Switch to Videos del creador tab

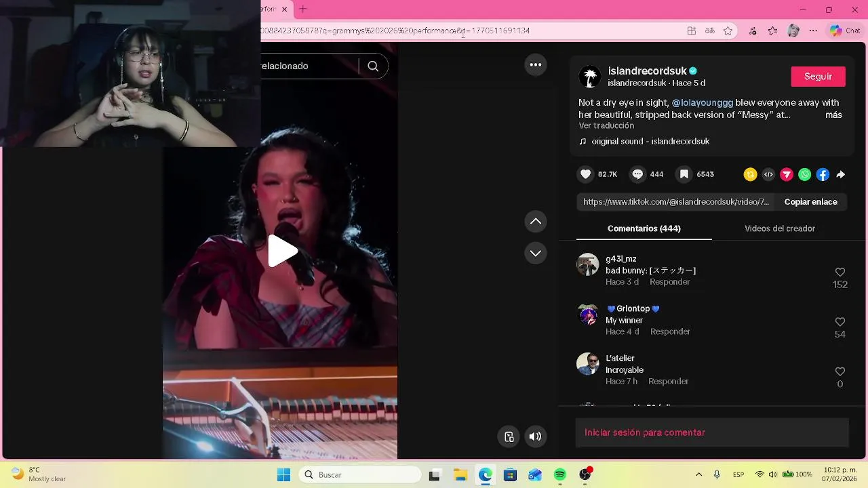(x=780, y=228)
